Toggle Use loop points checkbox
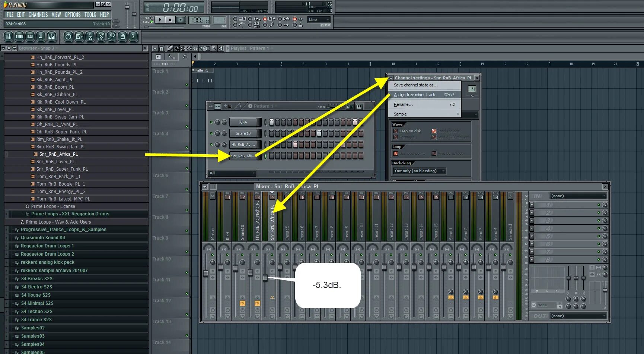Image resolution: width=644 pixels, height=354 pixels. coord(396,154)
